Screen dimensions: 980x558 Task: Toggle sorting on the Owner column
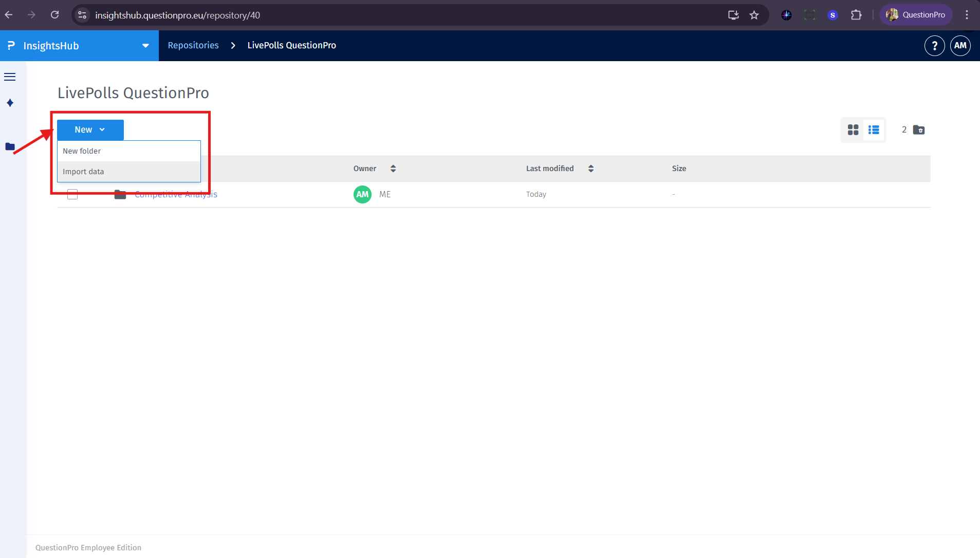click(x=393, y=169)
